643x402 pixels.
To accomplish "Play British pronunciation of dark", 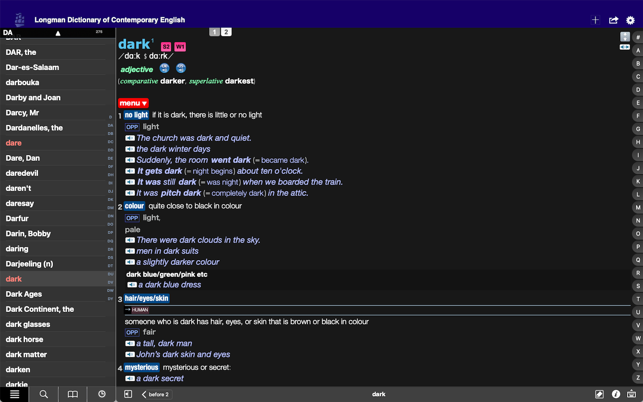I will pos(164,69).
